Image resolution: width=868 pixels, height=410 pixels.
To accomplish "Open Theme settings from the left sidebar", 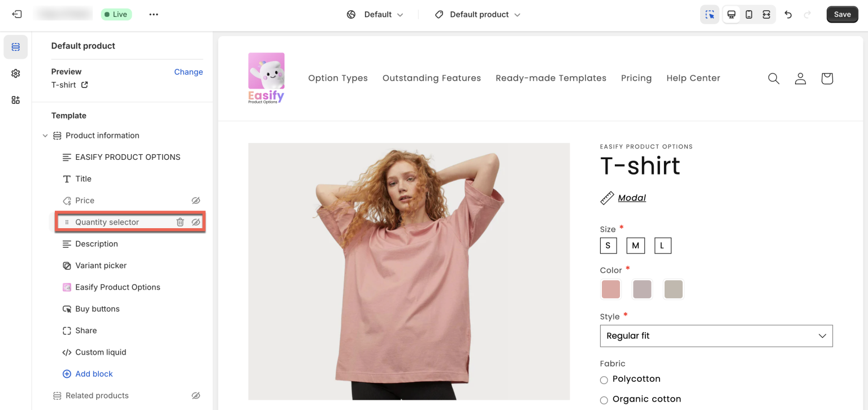I will point(15,73).
